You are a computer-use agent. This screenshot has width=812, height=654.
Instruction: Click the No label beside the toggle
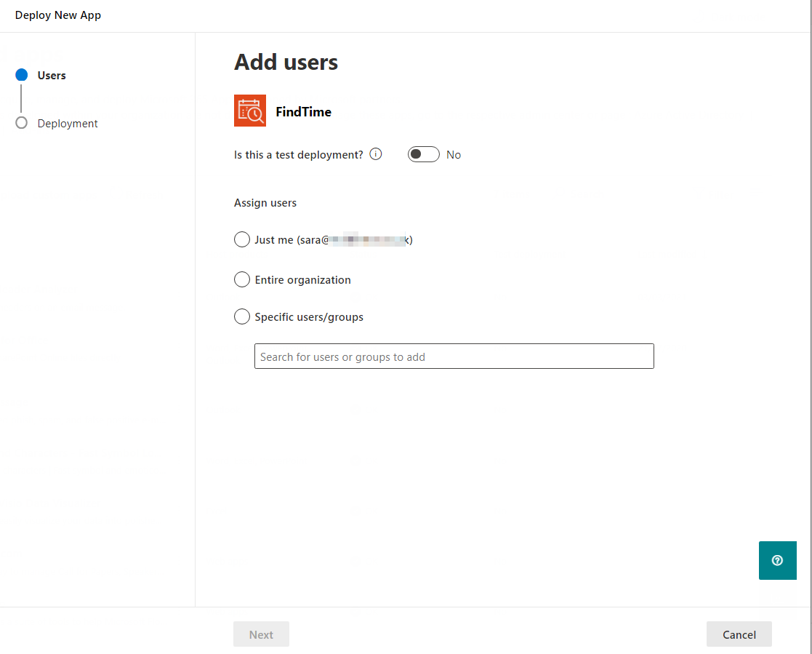pos(454,155)
